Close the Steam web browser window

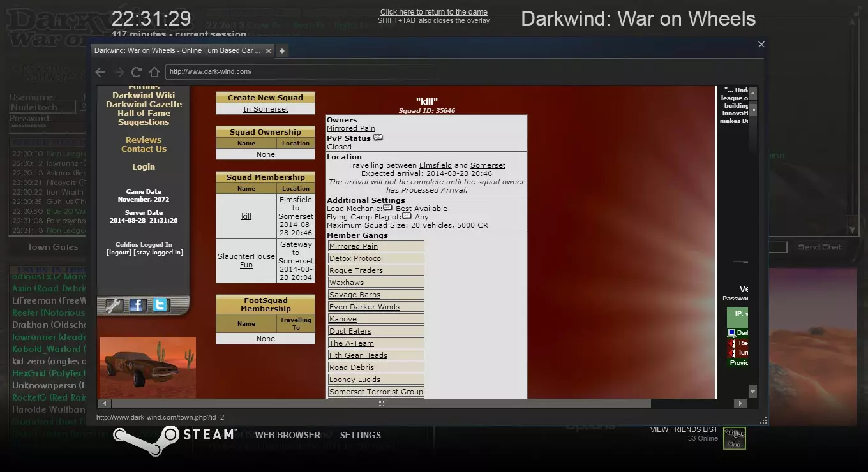click(761, 45)
